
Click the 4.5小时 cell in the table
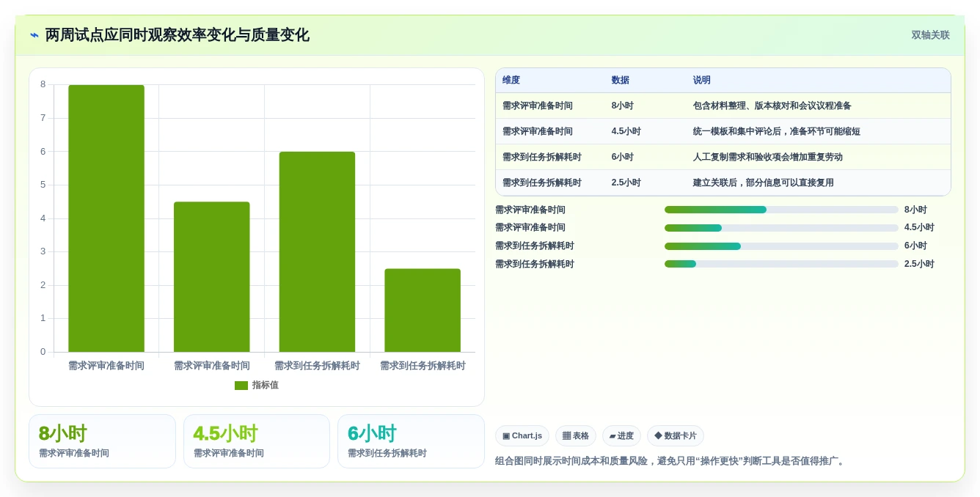(x=626, y=131)
